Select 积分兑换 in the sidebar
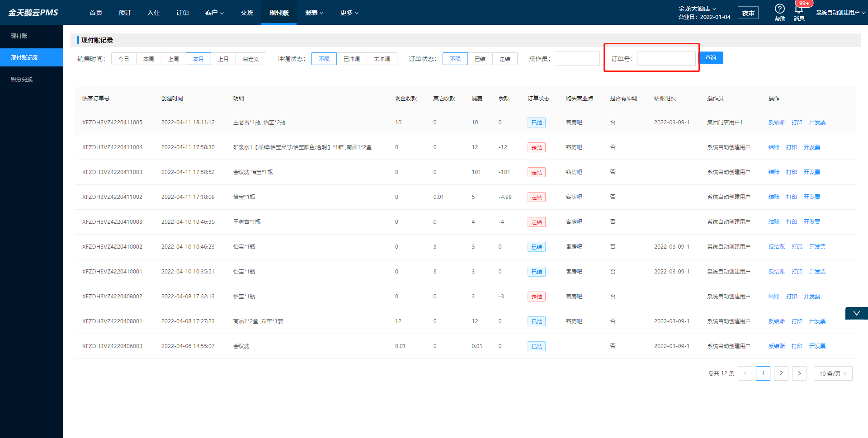 click(x=32, y=79)
